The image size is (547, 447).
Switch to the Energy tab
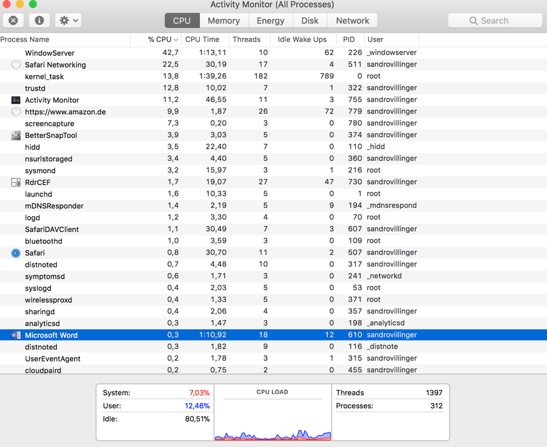[x=270, y=21]
